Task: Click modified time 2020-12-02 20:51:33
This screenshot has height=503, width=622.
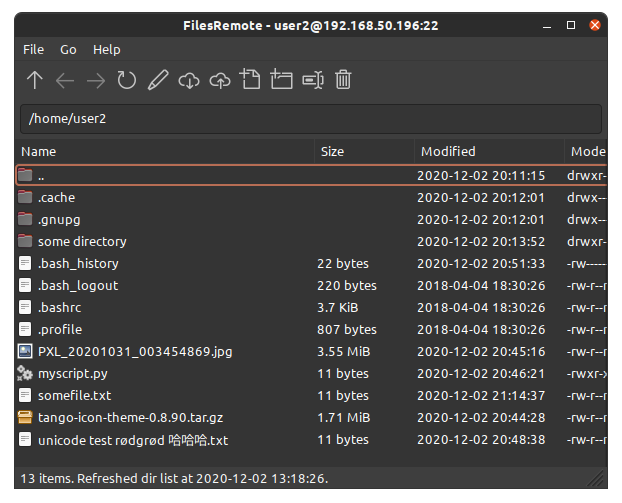Action: tap(481, 263)
